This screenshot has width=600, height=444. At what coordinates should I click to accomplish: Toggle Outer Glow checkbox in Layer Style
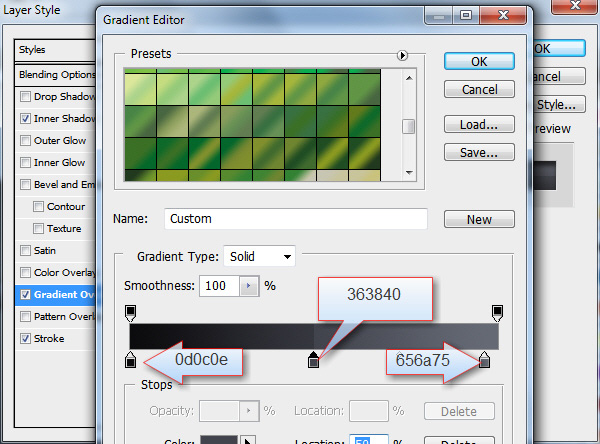25,140
